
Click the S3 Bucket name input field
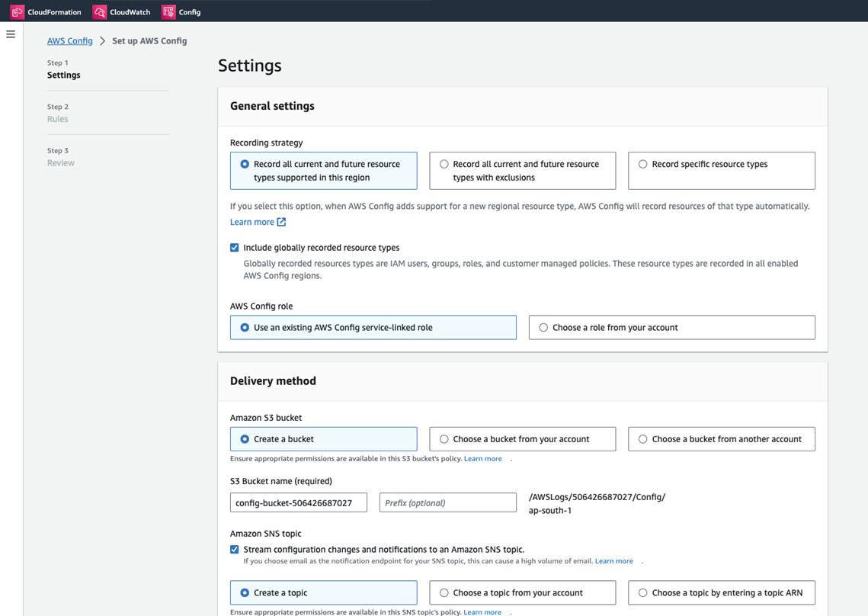tap(299, 502)
